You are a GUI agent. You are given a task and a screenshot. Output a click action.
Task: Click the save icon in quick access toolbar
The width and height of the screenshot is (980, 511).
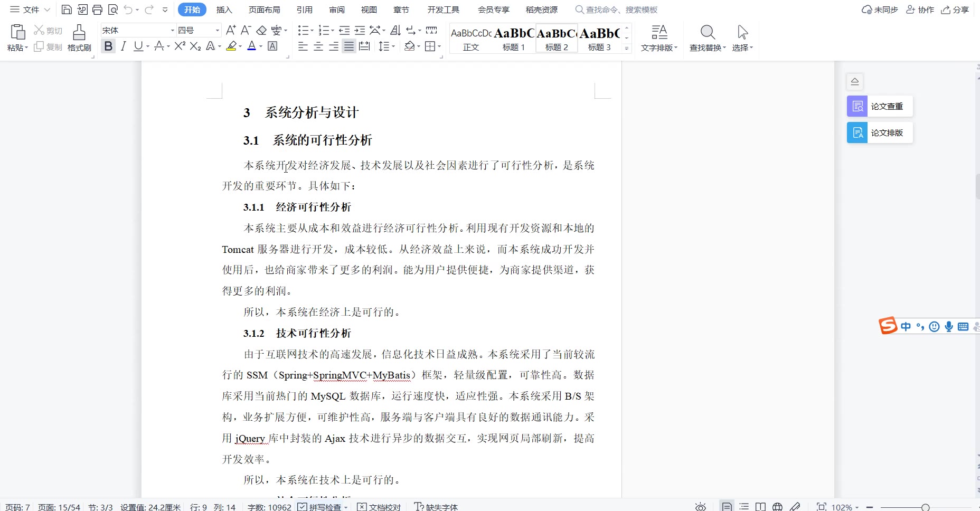67,10
